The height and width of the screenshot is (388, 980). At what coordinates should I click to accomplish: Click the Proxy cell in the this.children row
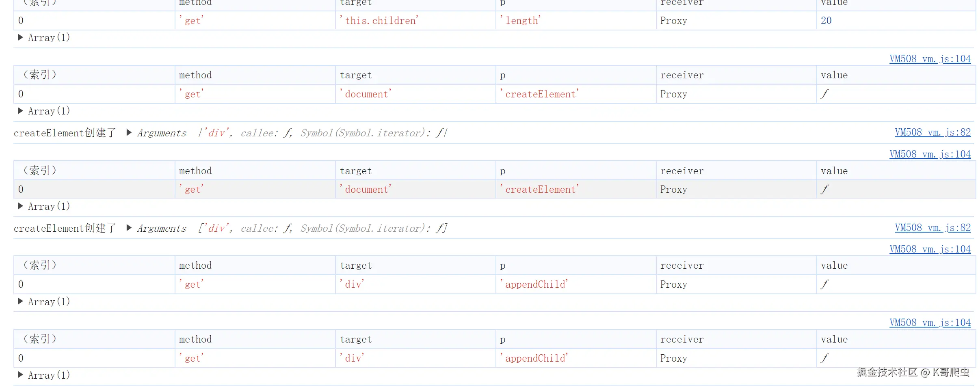[673, 21]
